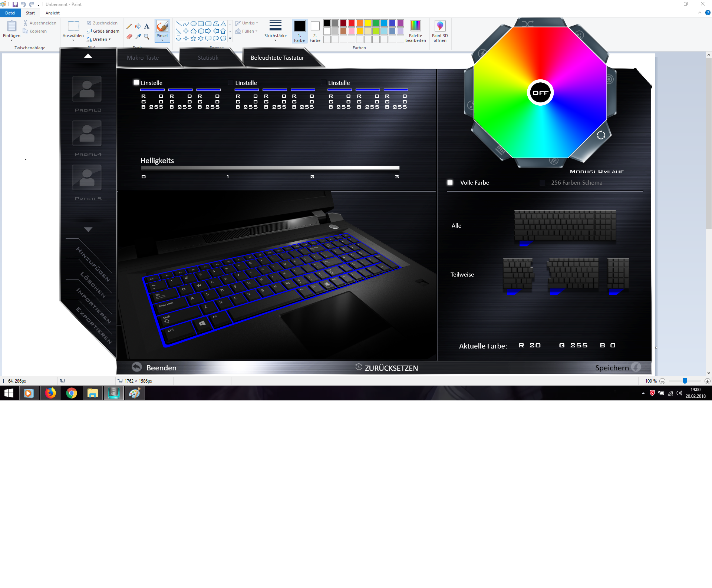Viewport: 712px width, 588px height.
Task: Expand the Einfügen dropdown arrow
Action: tap(12, 40)
